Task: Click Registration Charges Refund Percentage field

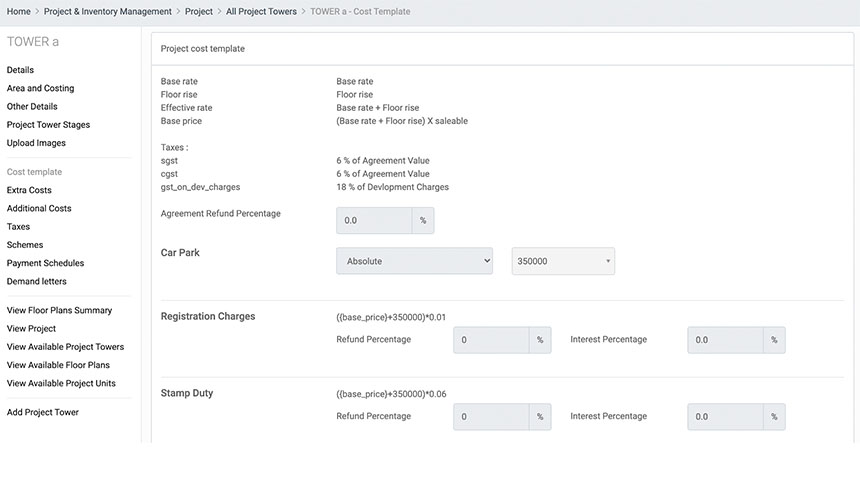Action: click(491, 340)
